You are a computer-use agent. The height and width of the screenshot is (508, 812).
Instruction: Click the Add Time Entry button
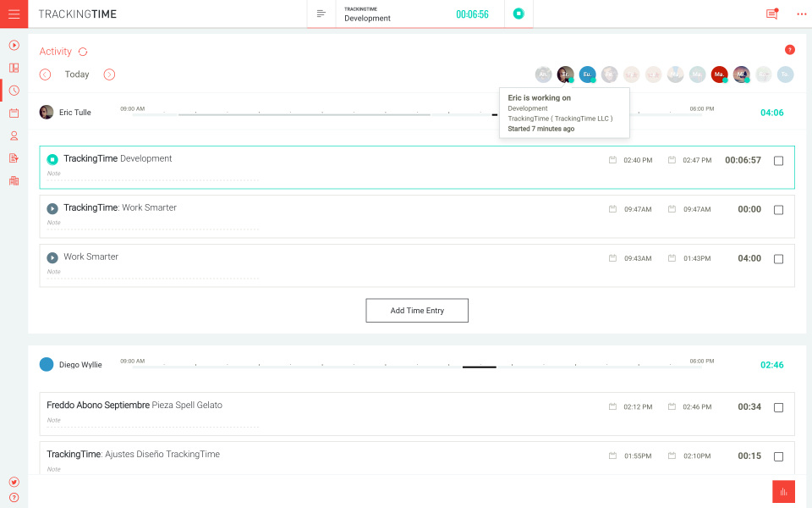tap(417, 311)
